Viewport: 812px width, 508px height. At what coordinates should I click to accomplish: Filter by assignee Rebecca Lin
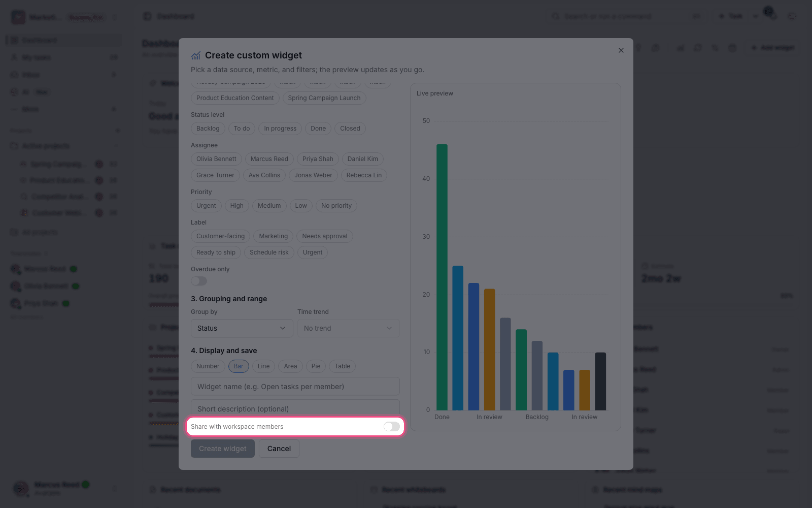pyautogui.click(x=364, y=175)
